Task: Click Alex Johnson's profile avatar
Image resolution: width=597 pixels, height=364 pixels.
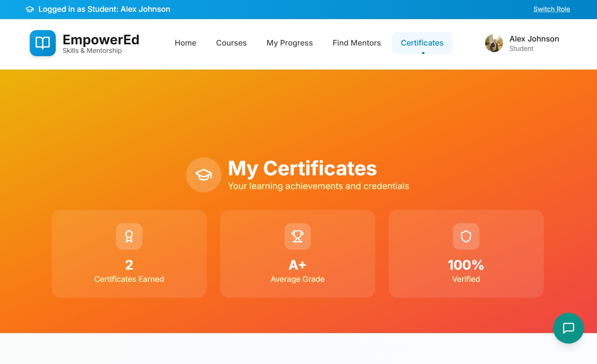Action: [494, 43]
